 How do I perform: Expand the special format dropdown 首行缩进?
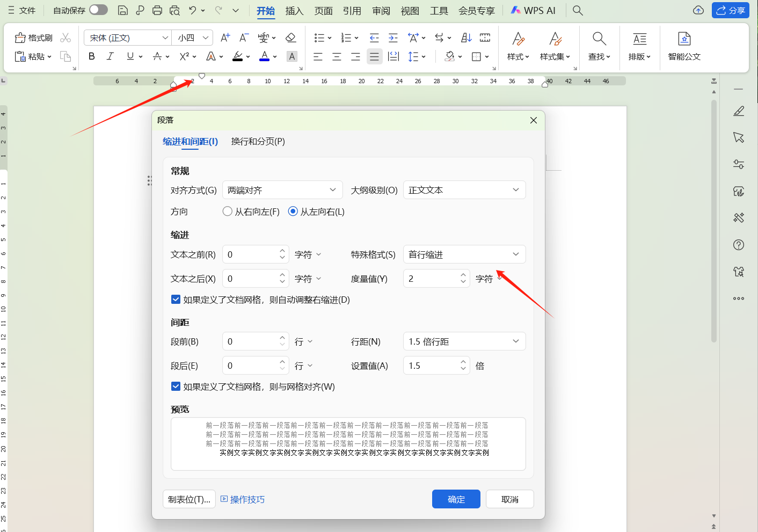coord(464,254)
